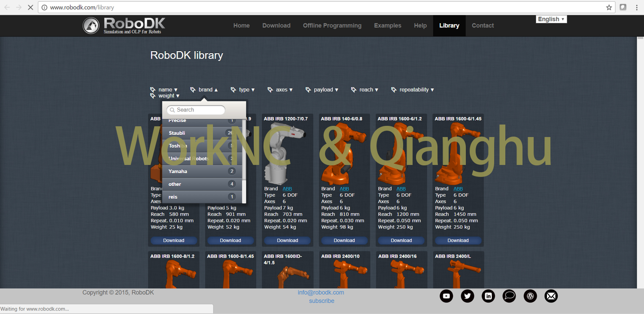The height and width of the screenshot is (314, 644).
Task: Open the English language selector
Action: [x=551, y=19]
